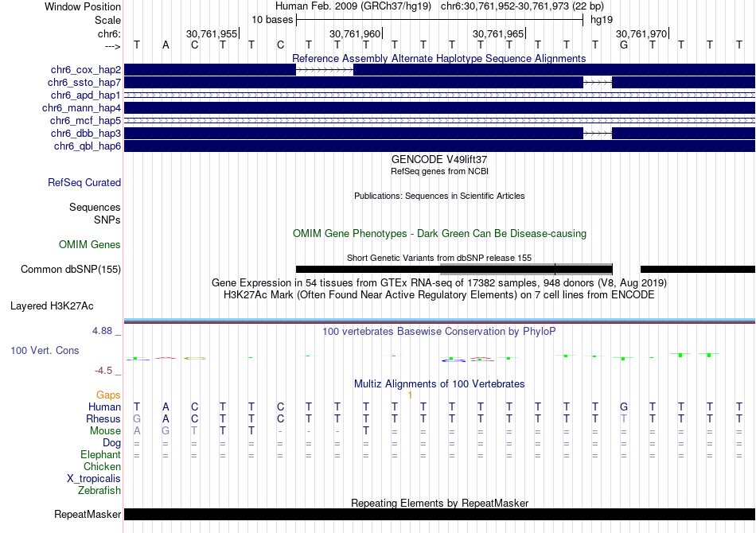Click the chr6_dbb_hap3 track label
Image resolution: width=756 pixels, height=533 pixels.
tap(86, 134)
